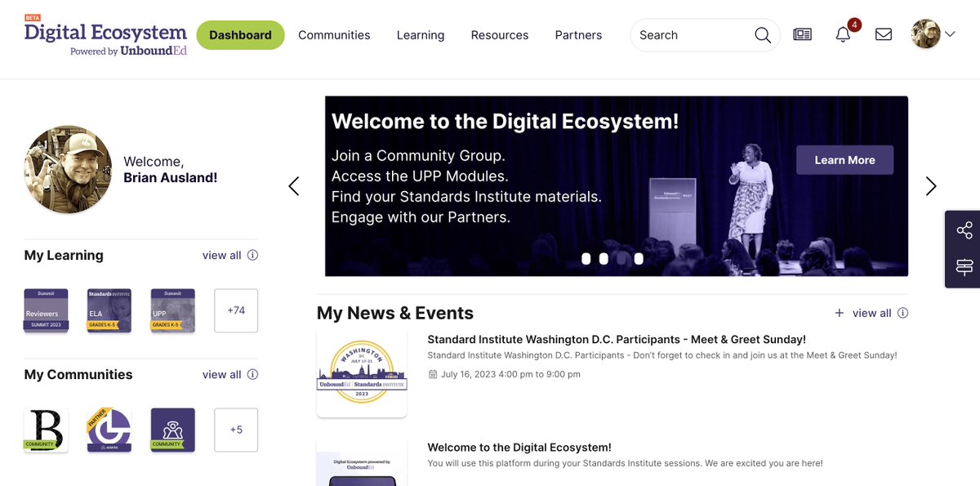Open the B community tile
980x486 pixels.
coord(46,430)
